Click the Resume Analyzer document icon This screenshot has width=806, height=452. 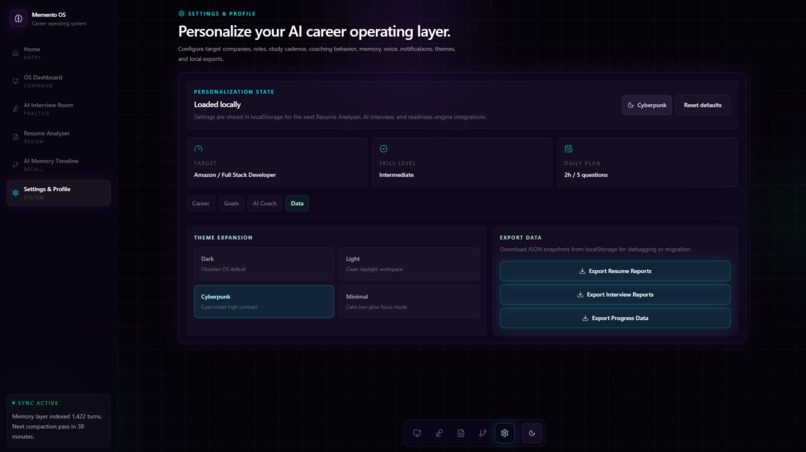pos(15,137)
